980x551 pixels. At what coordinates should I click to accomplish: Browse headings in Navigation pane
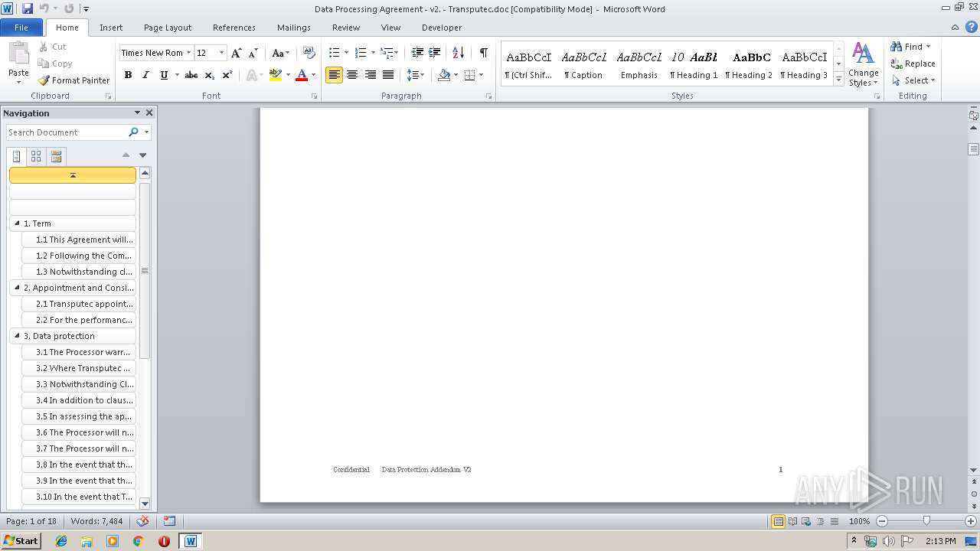point(17,156)
